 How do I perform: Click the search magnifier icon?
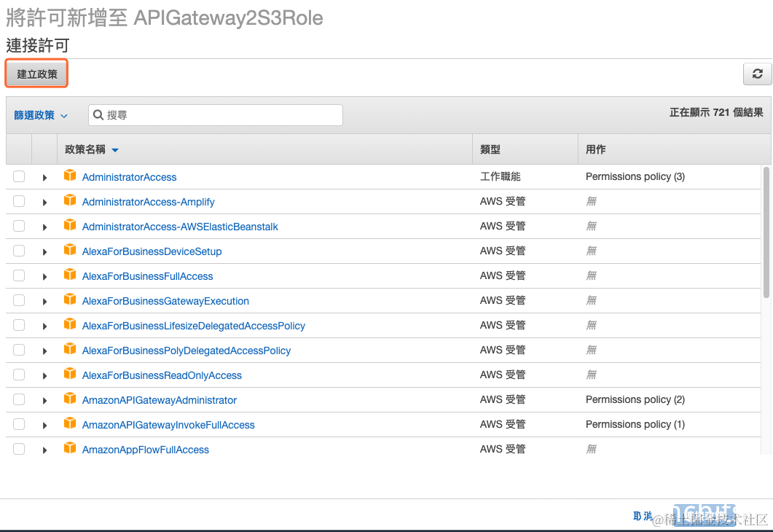pos(98,115)
